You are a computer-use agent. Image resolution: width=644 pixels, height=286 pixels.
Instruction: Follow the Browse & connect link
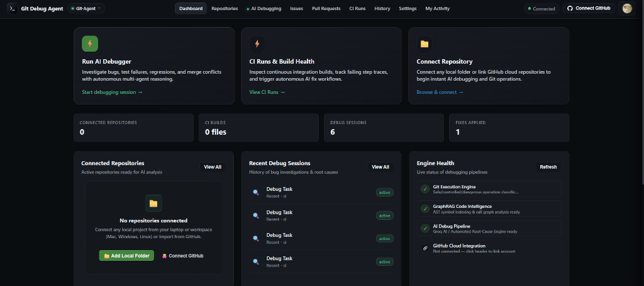pos(440,92)
